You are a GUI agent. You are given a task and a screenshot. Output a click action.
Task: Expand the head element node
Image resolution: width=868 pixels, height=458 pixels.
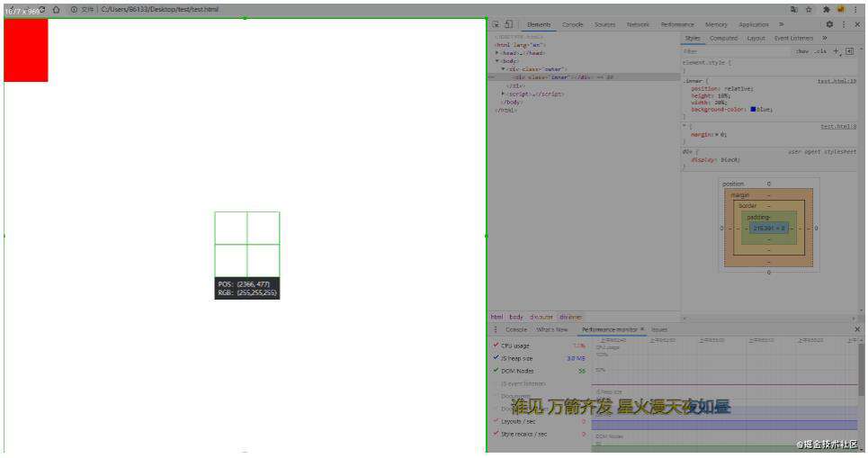click(497, 52)
